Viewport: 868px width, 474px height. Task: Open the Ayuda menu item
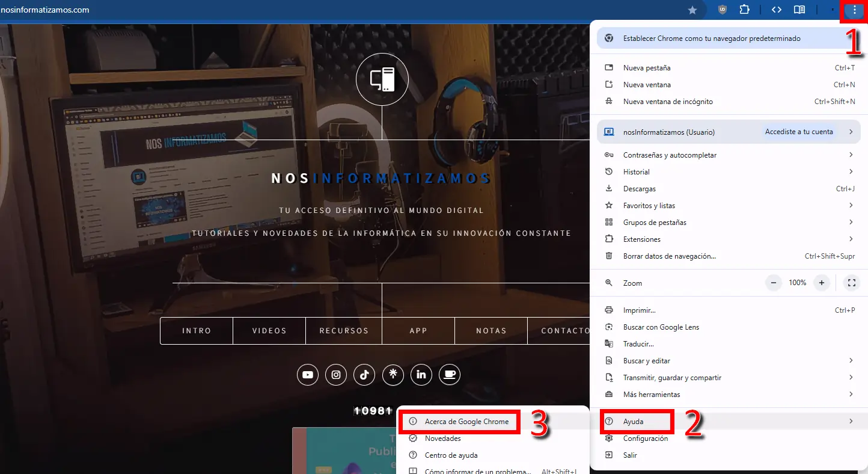click(729, 422)
